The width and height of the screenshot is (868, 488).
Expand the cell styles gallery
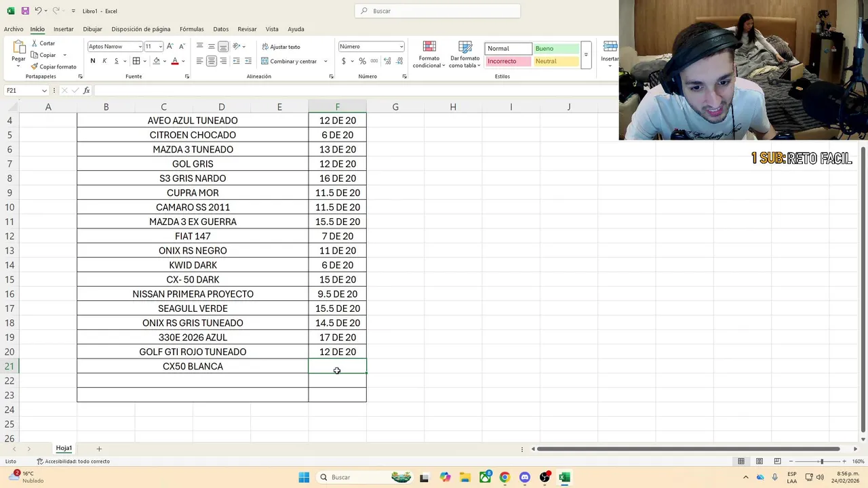pos(587,55)
